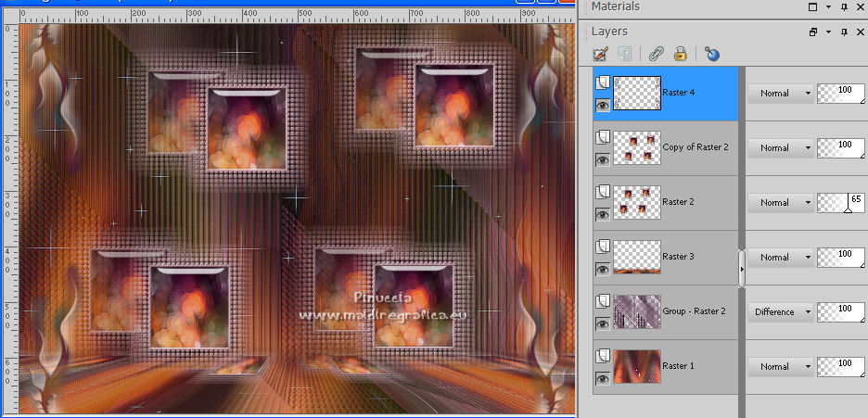Select the Raster 4 layer thumbnail
Image resolution: width=868 pixels, height=418 pixels.
pos(637,93)
